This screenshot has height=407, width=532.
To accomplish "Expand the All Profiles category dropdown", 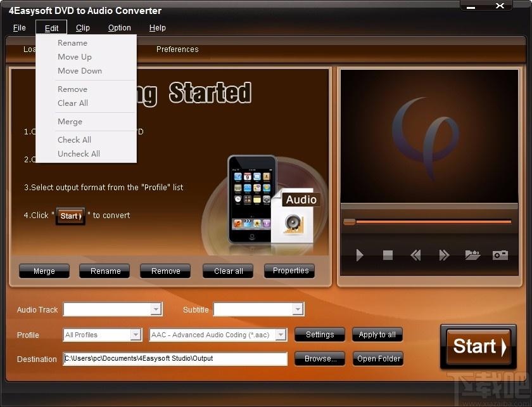I will (x=136, y=335).
